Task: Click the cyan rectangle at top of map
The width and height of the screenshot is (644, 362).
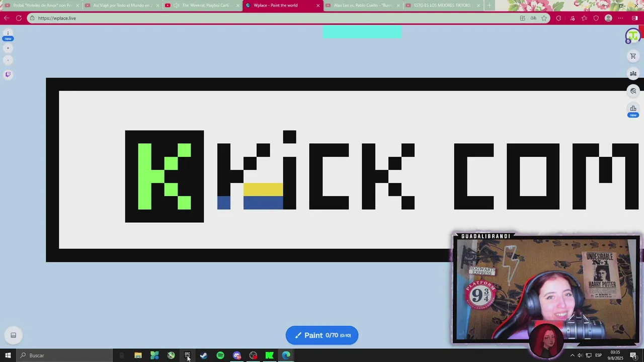Action: [x=362, y=32]
